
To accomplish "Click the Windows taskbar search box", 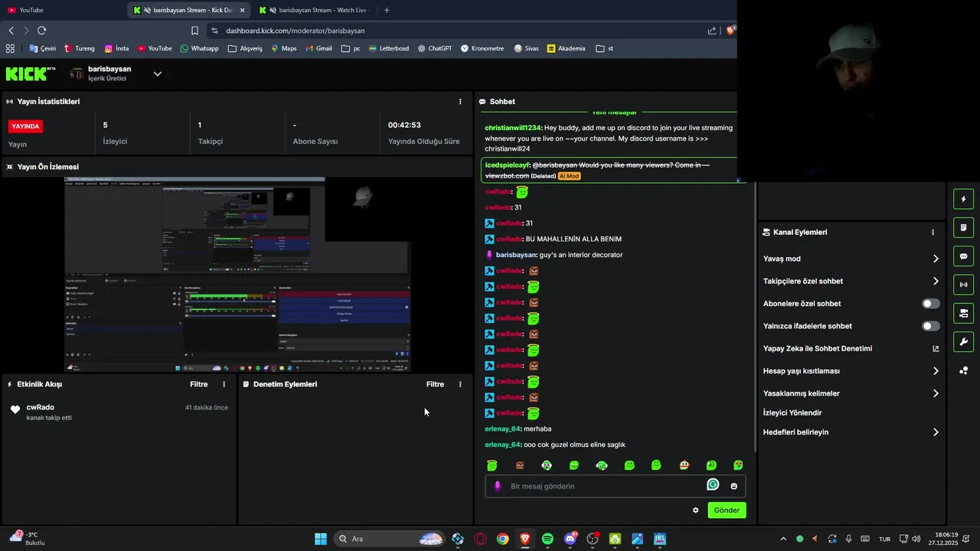I will [388, 539].
